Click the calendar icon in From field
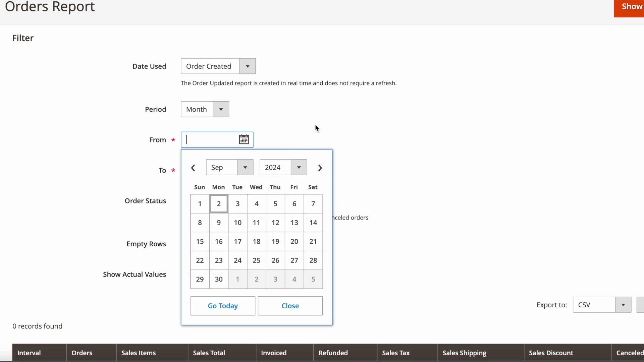 244,139
